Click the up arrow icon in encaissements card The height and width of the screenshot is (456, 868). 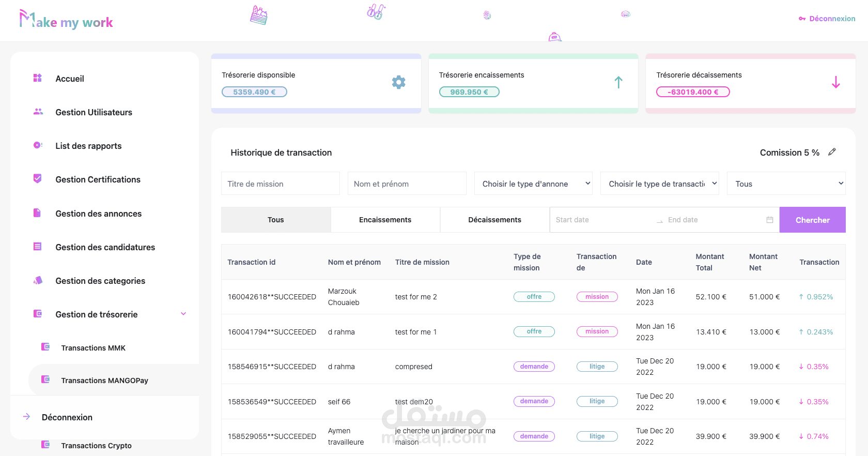point(618,82)
